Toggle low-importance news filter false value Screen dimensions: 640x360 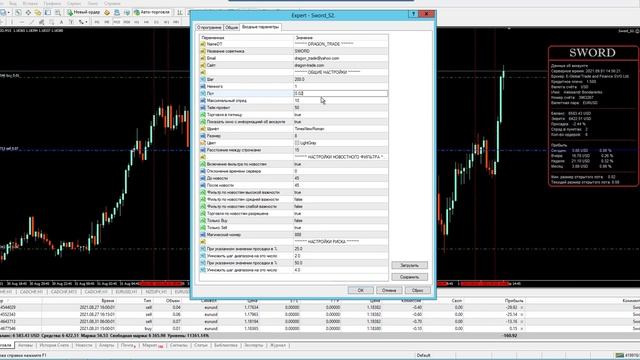coord(341,207)
